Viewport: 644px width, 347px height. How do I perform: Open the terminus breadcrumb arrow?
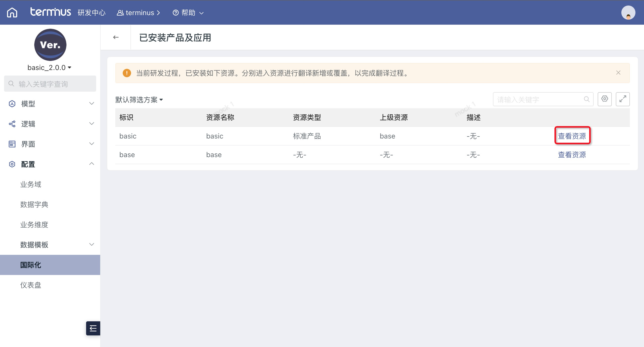point(158,13)
